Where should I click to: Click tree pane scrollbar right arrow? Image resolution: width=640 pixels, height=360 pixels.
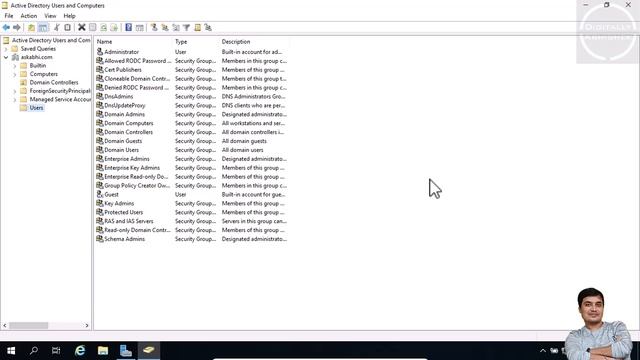87,325
